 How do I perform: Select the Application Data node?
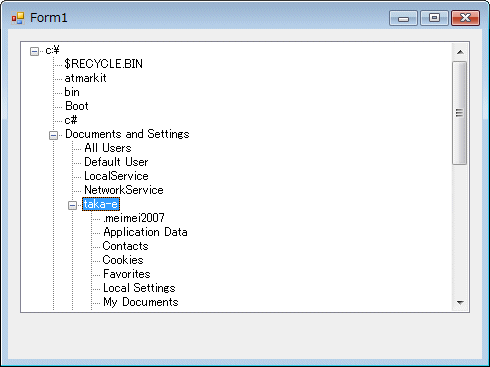(x=145, y=232)
